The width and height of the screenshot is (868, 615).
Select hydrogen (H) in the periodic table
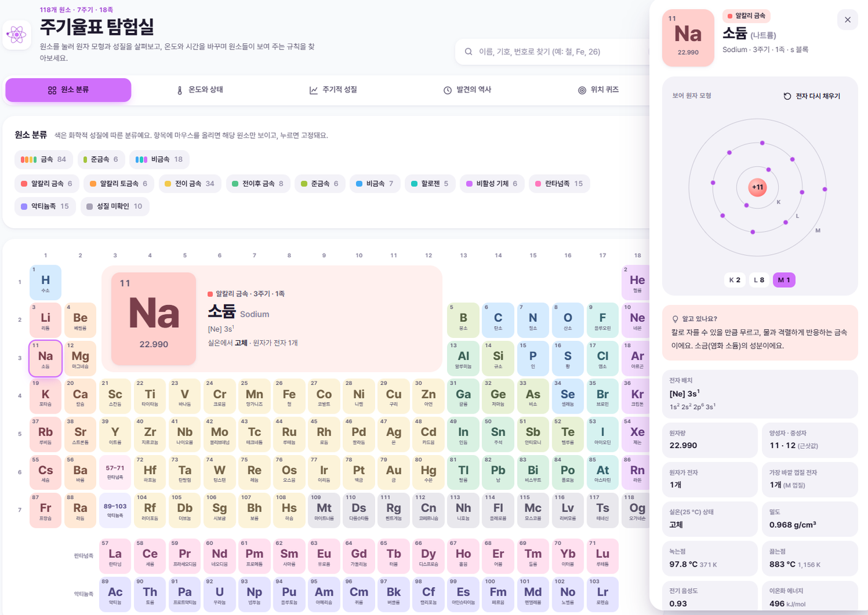coord(45,282)
